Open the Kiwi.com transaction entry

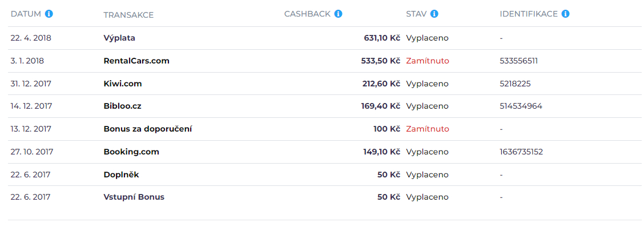click(123, 84)
